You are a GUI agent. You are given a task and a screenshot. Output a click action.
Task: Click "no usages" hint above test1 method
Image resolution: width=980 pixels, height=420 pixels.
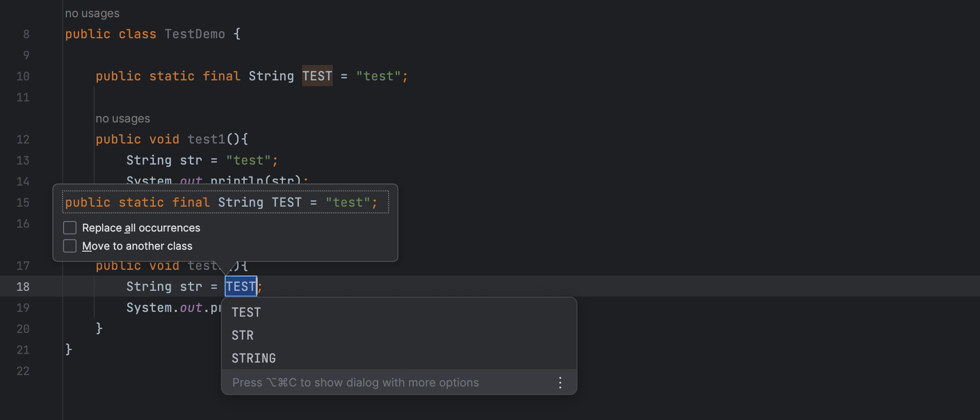point(123,119)
